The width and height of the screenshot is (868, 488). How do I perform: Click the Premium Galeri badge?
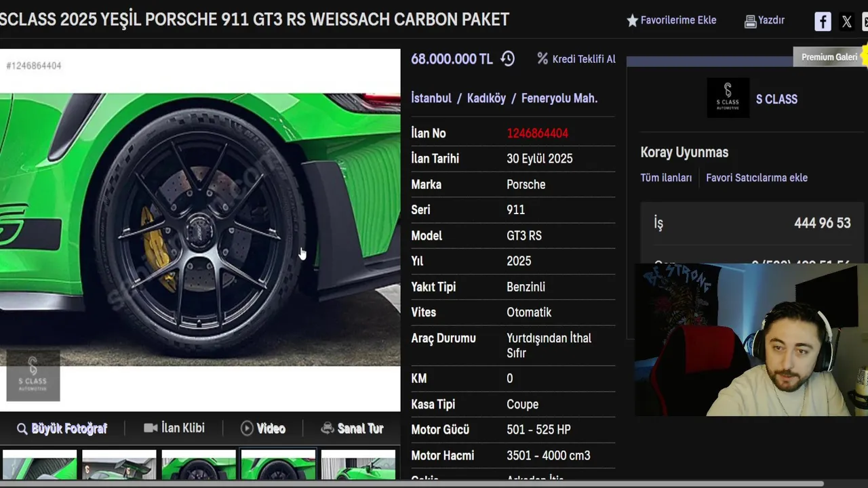829,57
